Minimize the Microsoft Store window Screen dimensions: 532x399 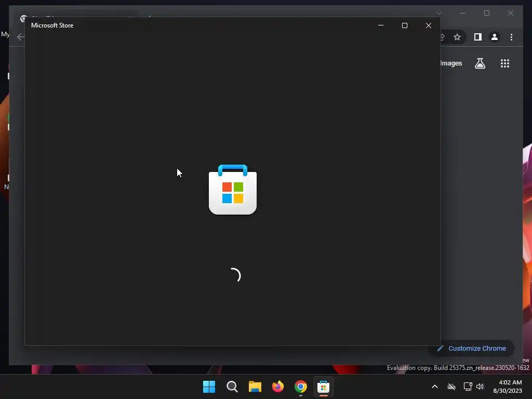click(x=381, y=25)
